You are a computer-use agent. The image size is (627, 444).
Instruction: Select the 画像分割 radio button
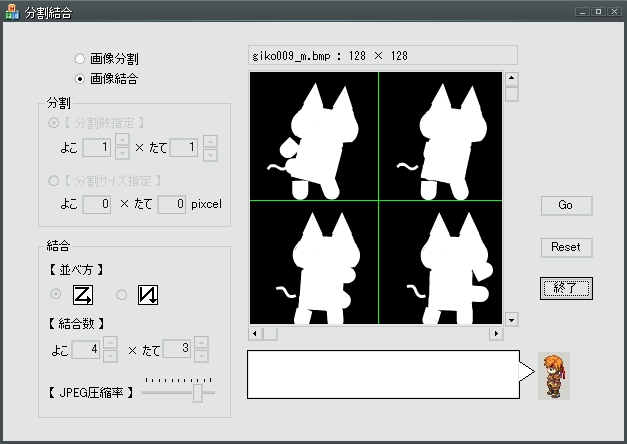click(80, 59)
